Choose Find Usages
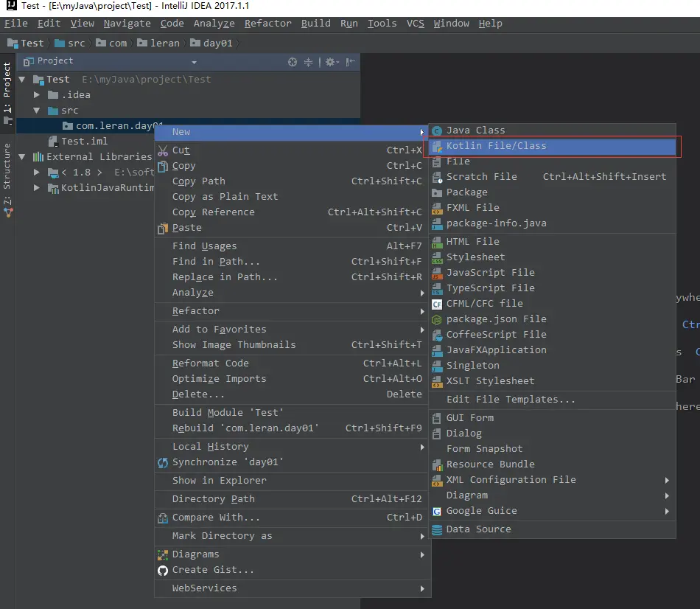Image resolution: width=700 pixels, height=609 pixels. pyautogui.click(x=293, y=246)
